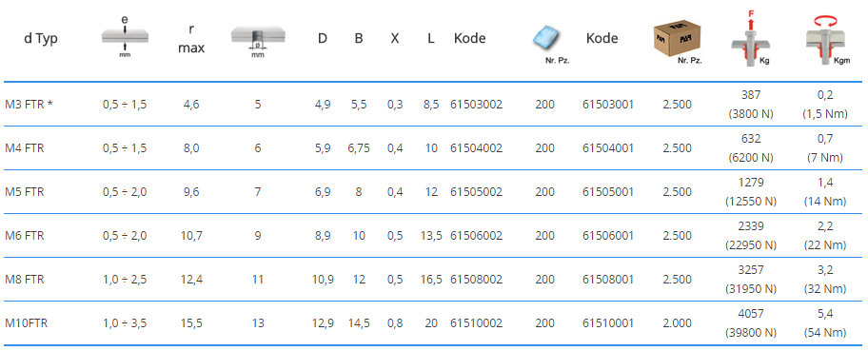This screenshot has height=351, width=868.
Task: Click the material thickness 'e' icon
Action: [125, 37]
